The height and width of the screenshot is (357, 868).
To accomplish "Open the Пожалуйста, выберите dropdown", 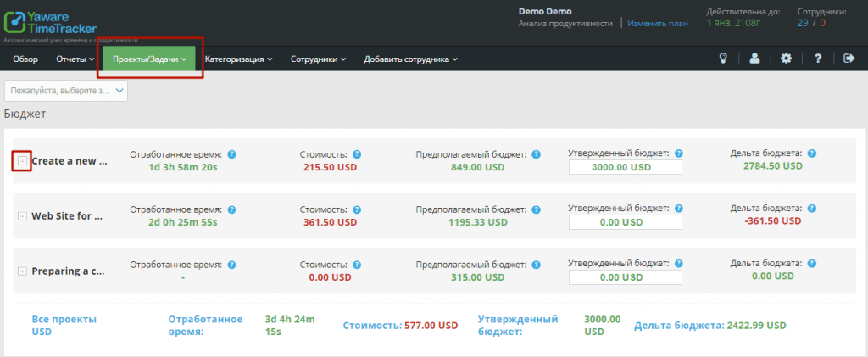I will [66, 90].
